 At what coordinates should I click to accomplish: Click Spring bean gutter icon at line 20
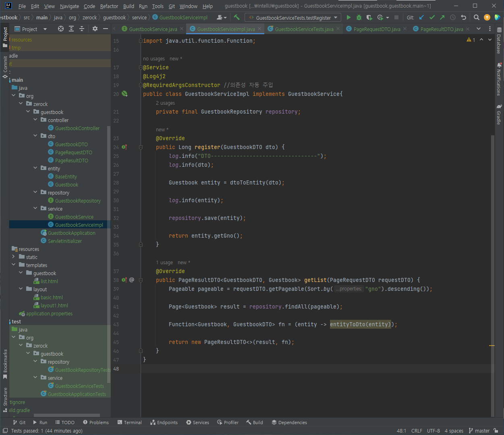coord(124,94)
